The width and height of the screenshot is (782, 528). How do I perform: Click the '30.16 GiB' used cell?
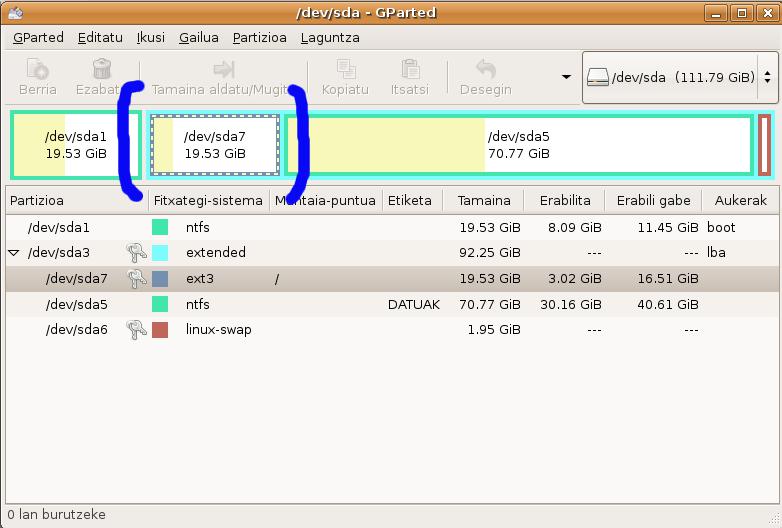pyautogui.click(x=571, y=304)
